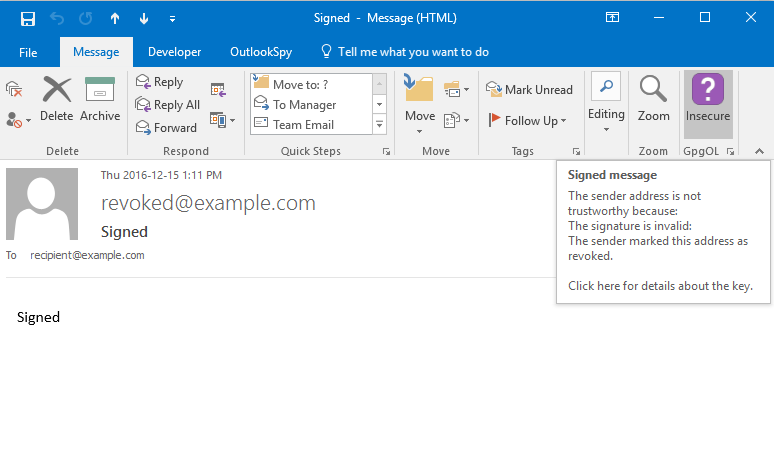Open the Zoom magnifier tool
The height and width of the screenshot is (466, 774).
click(653, 99)
